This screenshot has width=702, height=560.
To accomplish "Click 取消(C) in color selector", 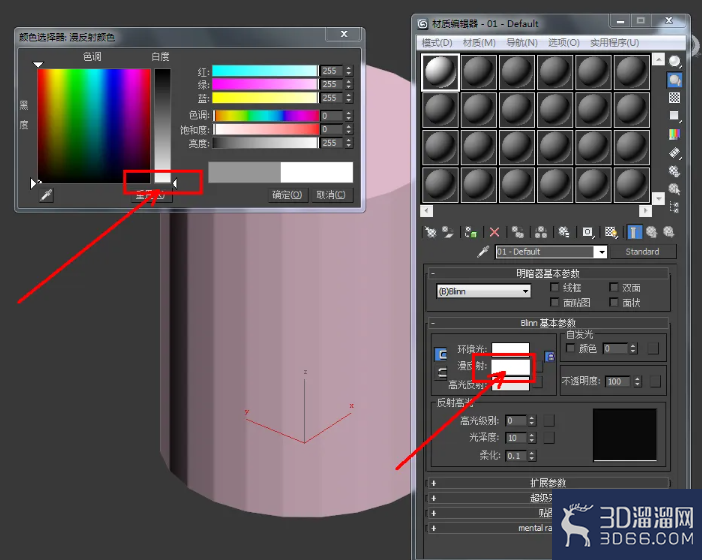I will pos(331,195).
